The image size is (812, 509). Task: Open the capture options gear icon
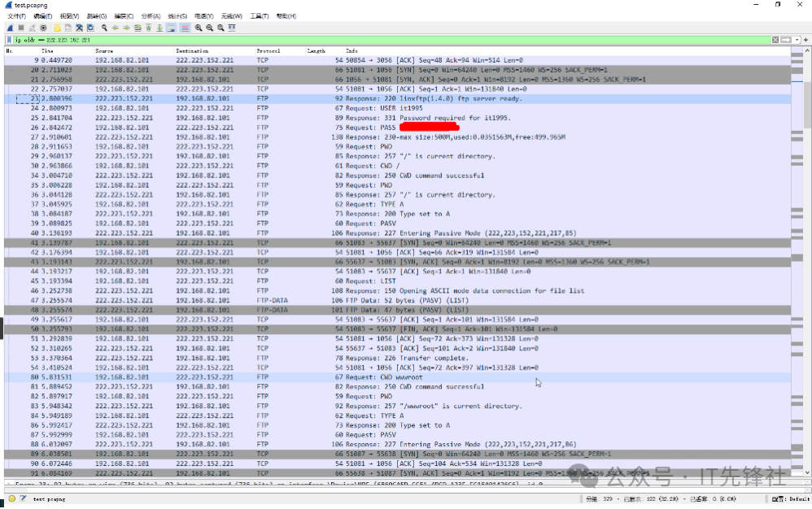pyautogui.click(x=43, y=28)
